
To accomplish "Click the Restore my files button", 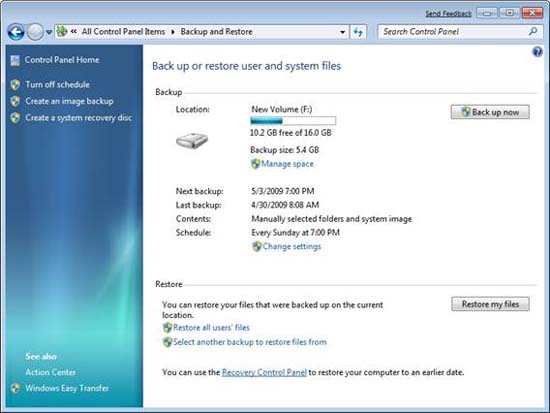I will 490,304.
